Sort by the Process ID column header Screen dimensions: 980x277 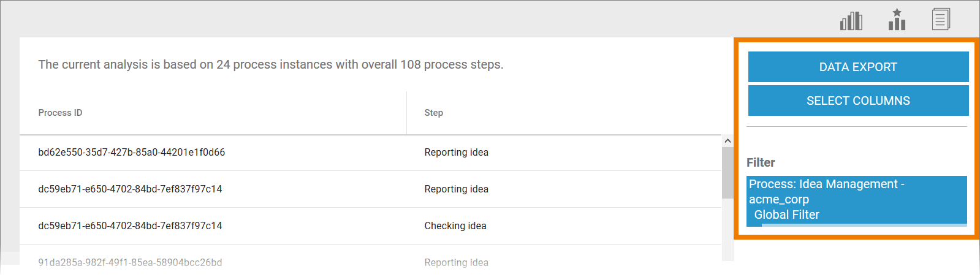[x=60, y=113]
